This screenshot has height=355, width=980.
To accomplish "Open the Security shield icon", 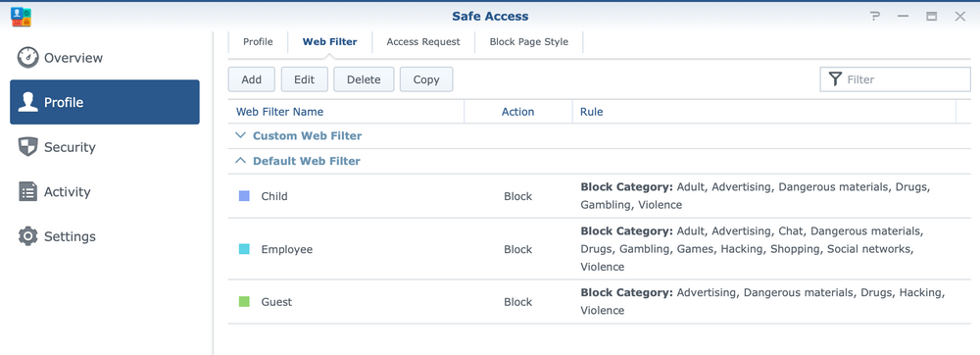I will click(x=28, y=147).
